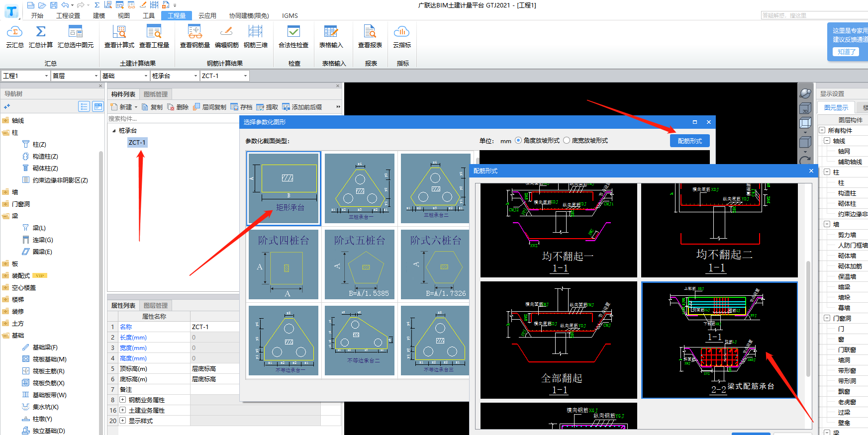Switch navigation tree to list view icon

coord(84,106)
